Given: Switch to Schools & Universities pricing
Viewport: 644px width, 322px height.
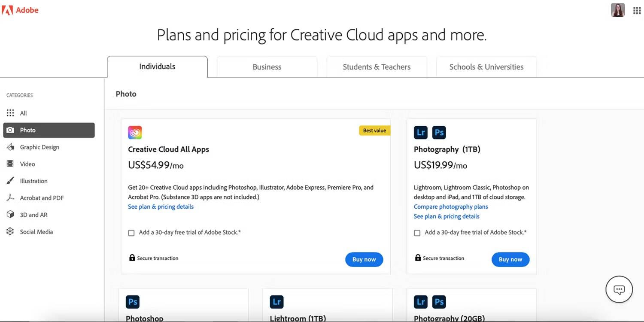Looking at the screenshot, I should pyautogui.click(x=486, y=67).
